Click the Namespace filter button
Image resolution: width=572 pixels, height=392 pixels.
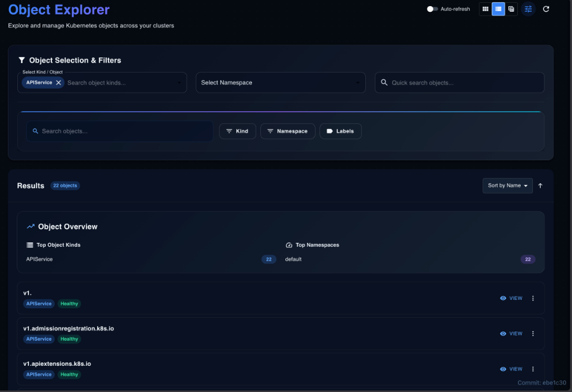tap(288, 131)
